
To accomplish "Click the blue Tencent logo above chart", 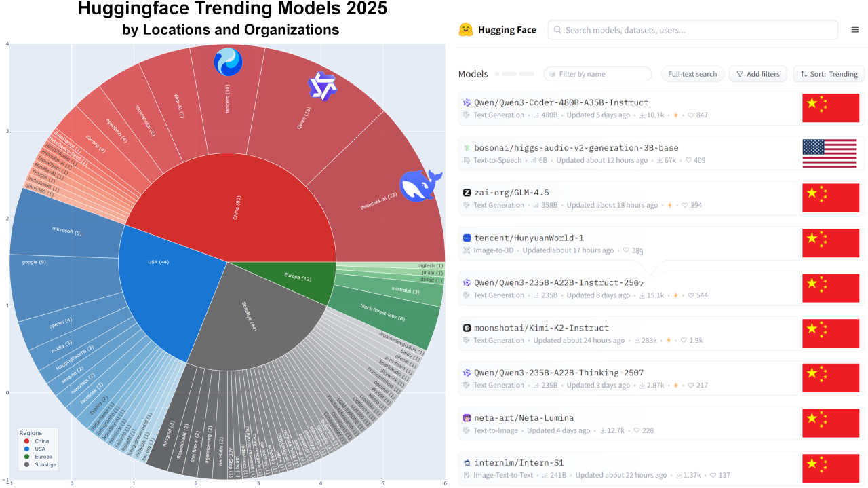I will tap(228, 62).
